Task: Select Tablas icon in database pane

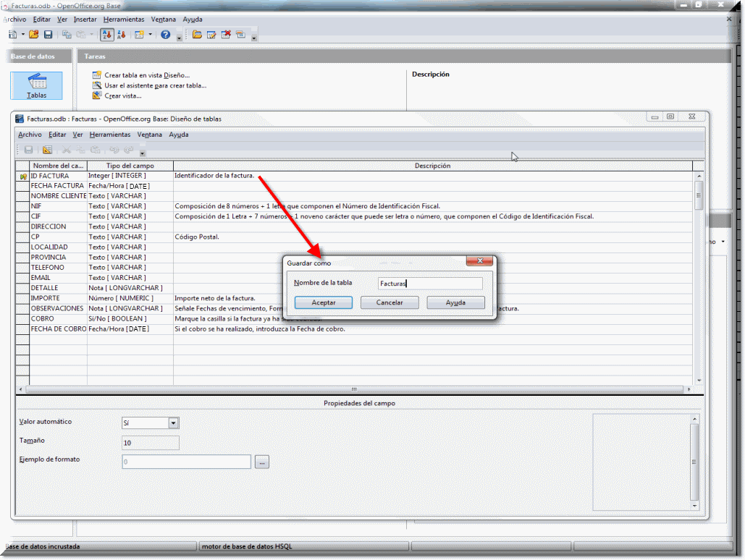Action: [x=36, y=85]
